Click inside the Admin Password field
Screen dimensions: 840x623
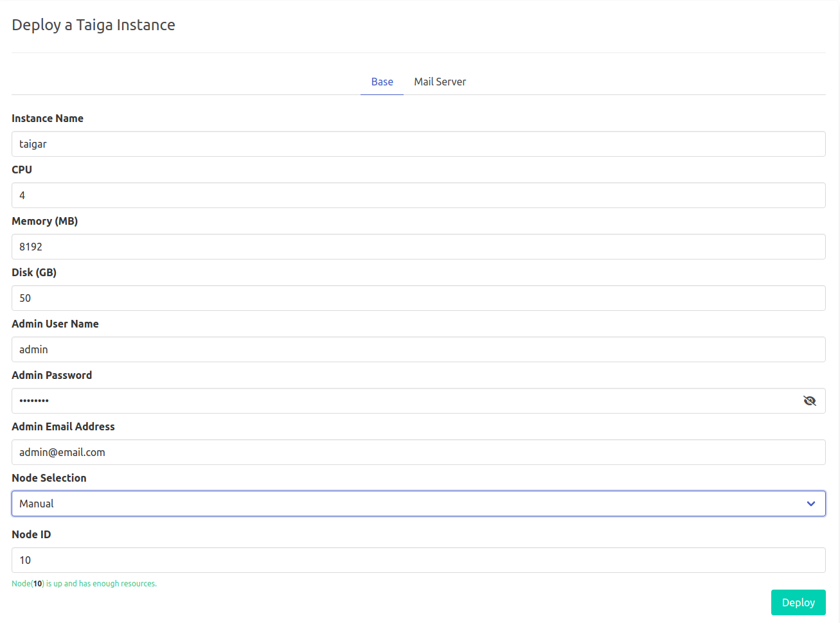pos(405,401)
